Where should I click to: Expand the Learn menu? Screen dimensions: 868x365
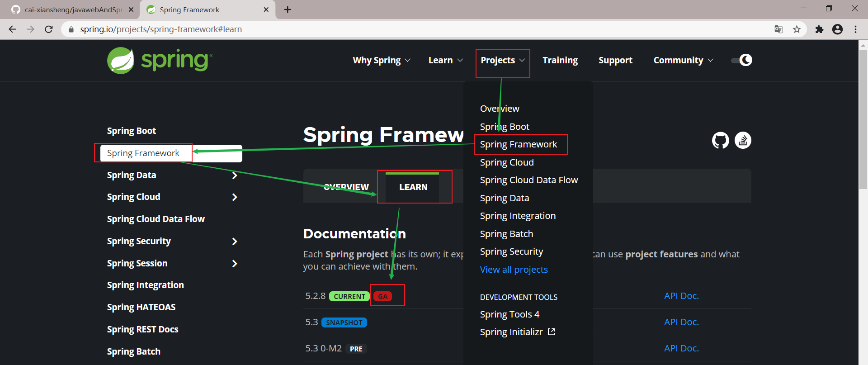coord(446,60)
